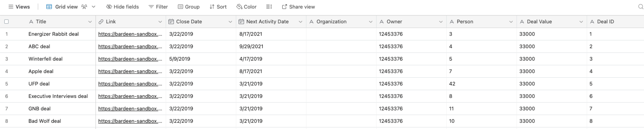Open the Views sidebar menu
Screen dimensions: 644x129
19,7
